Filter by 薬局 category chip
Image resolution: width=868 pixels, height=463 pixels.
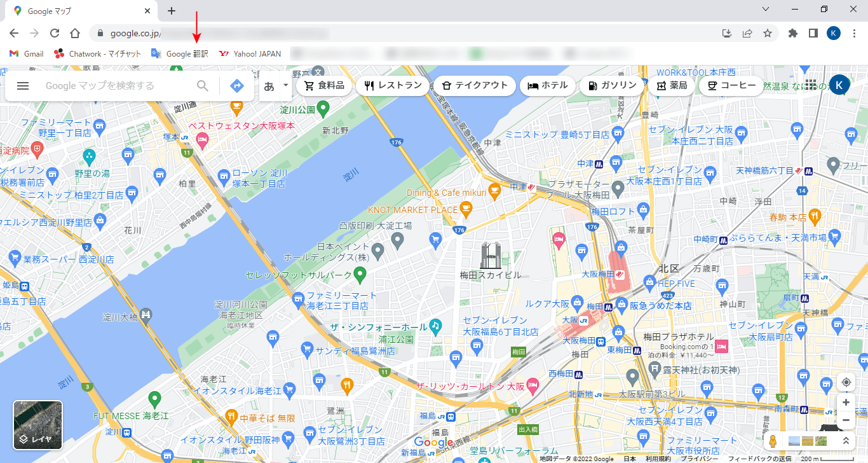672,85
